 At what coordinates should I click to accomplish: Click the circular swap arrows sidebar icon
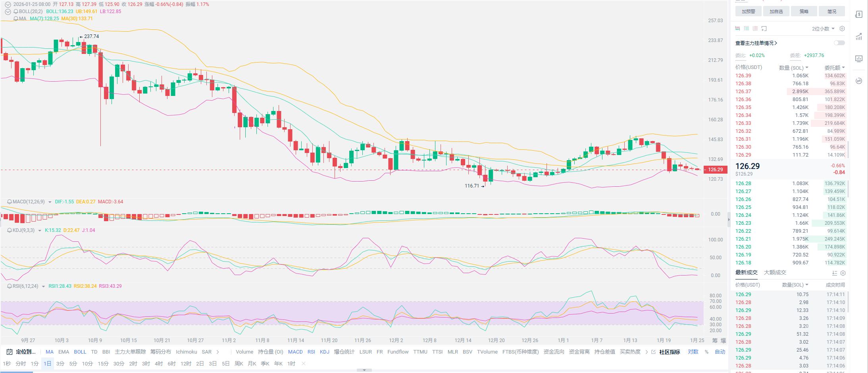point(858,81)
